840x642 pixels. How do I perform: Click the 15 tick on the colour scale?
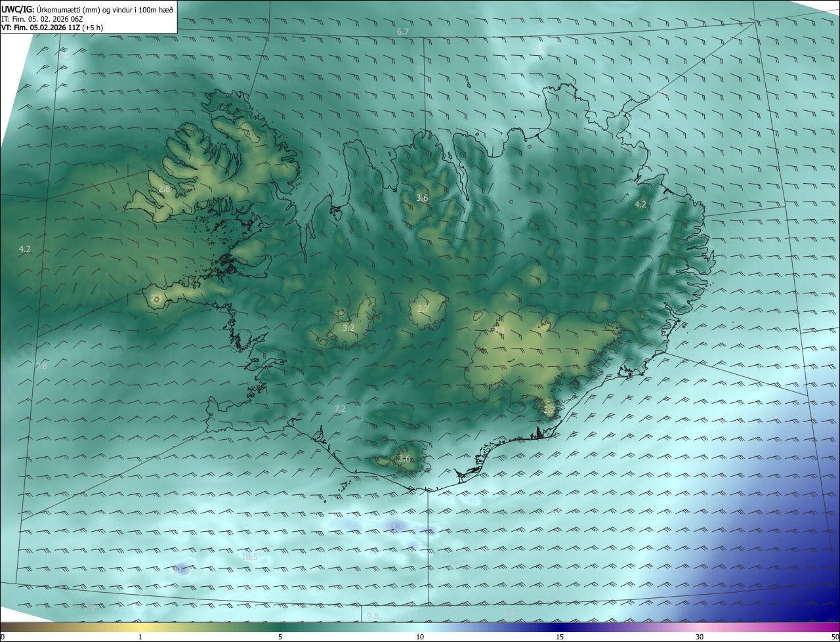(560, 637)
